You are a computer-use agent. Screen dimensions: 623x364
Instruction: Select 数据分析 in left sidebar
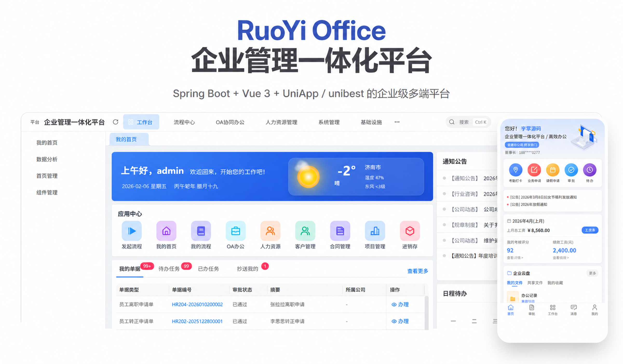[x=47, y=159]
